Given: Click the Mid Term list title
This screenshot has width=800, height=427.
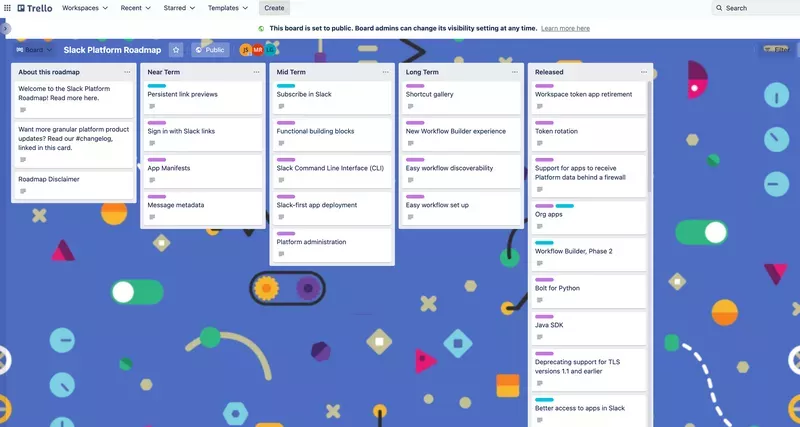Looking at the screenshot, I should (x=291, y=72).
